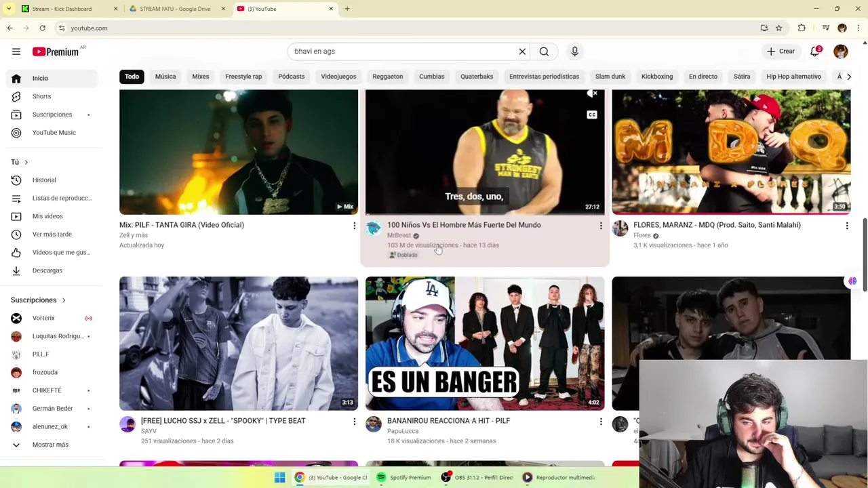Select the Kickboxing filter chip
Screen dimensions: 868x488
pos(657,77)
